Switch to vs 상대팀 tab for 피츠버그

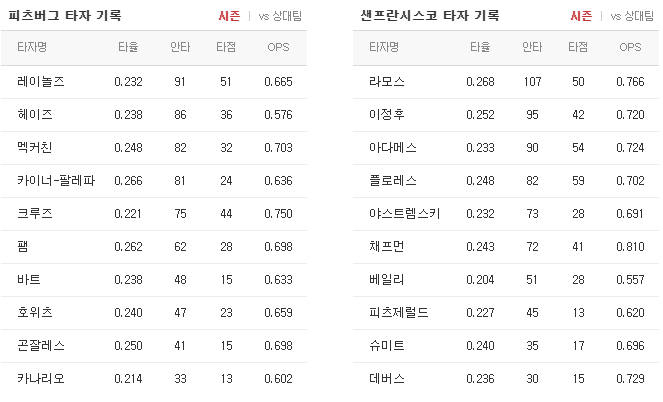tap(280, 16)
